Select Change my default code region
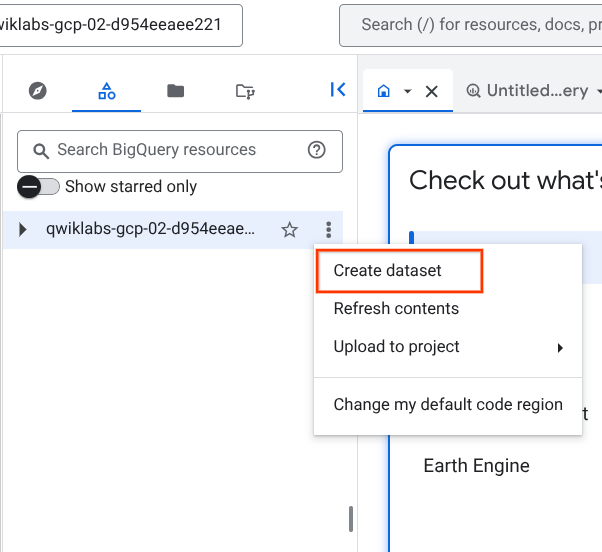 coord(448,405)
